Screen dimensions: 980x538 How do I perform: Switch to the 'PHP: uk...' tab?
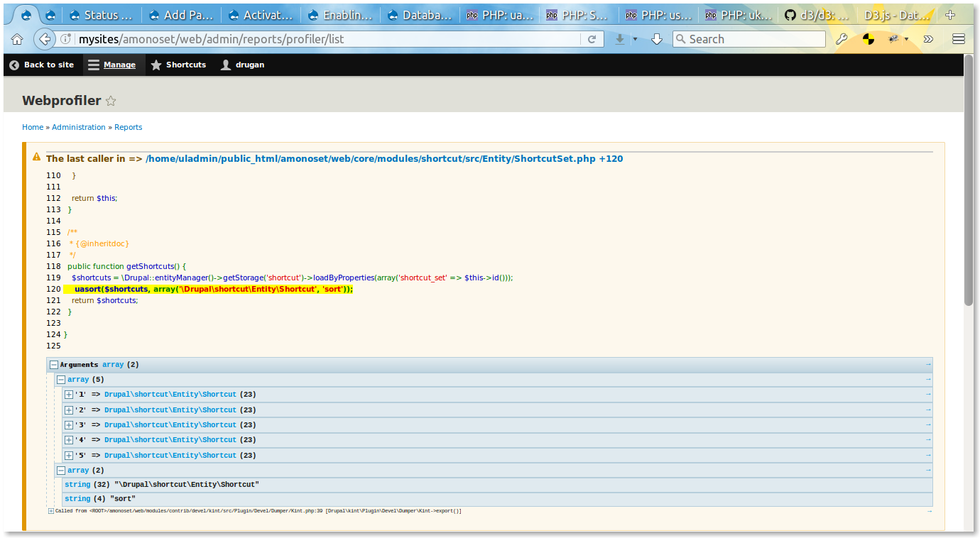click(737, 15)
